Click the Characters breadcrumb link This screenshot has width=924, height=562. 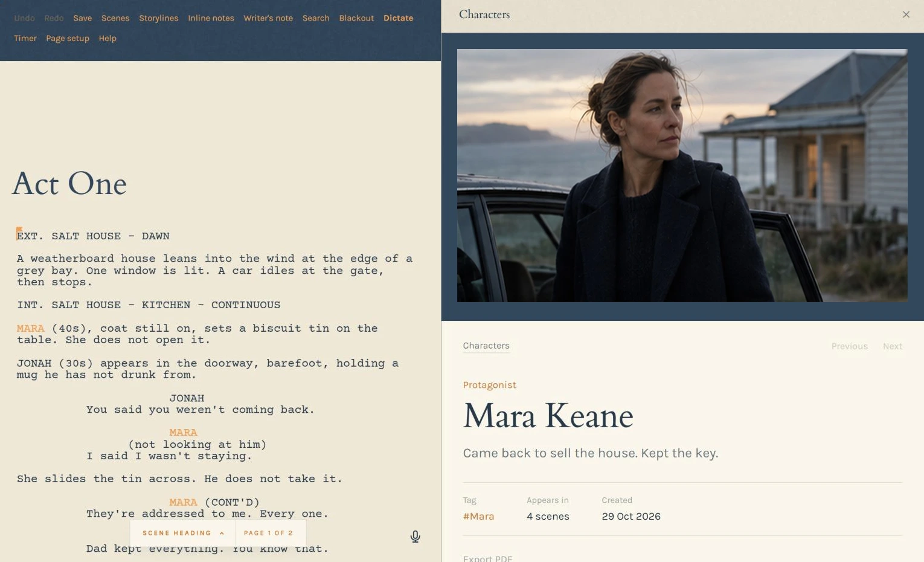tap(486, 346)
